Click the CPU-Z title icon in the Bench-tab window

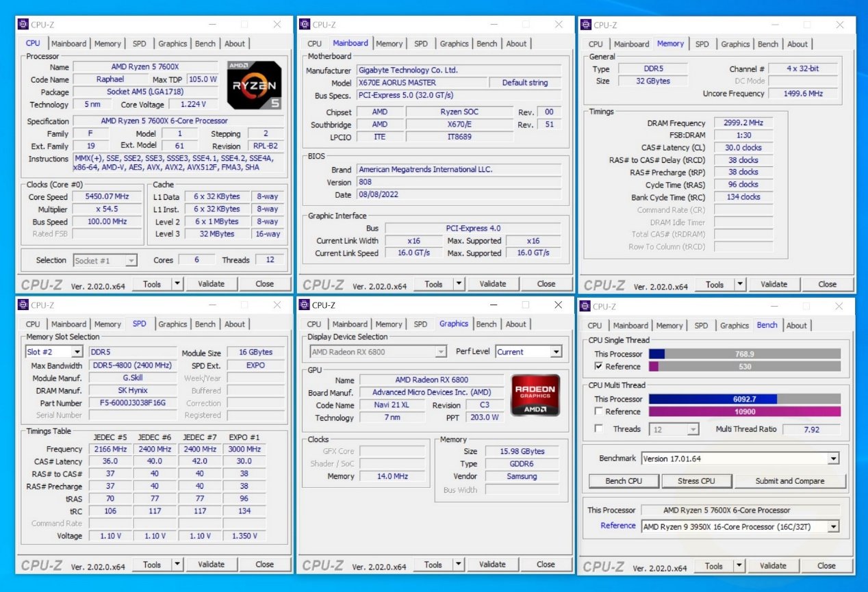[x=585, y=306]
